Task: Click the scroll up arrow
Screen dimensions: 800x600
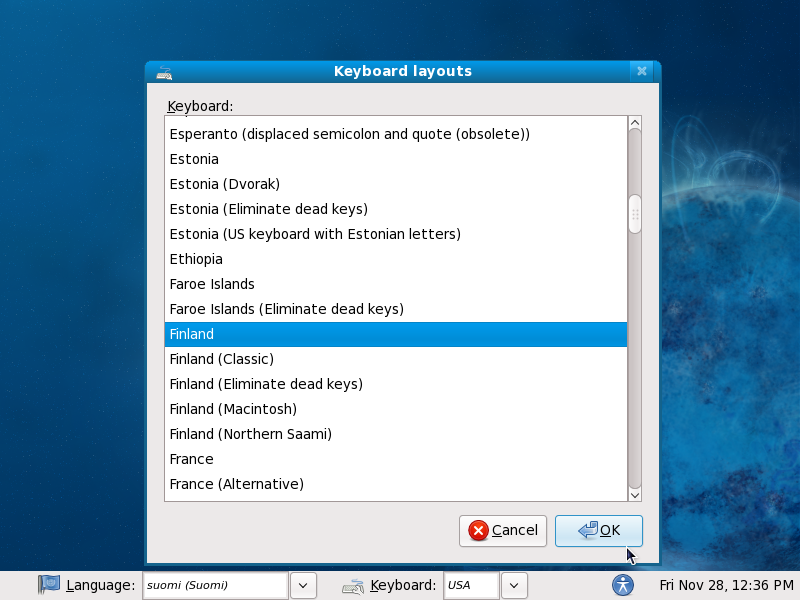Action: click(x=634, y=124)
